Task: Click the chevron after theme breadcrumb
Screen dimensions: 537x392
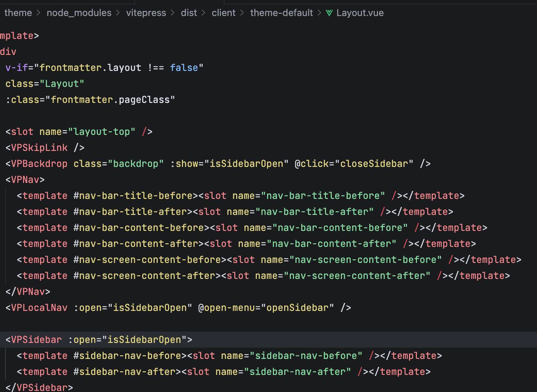Action: click(x=39, y=13)
